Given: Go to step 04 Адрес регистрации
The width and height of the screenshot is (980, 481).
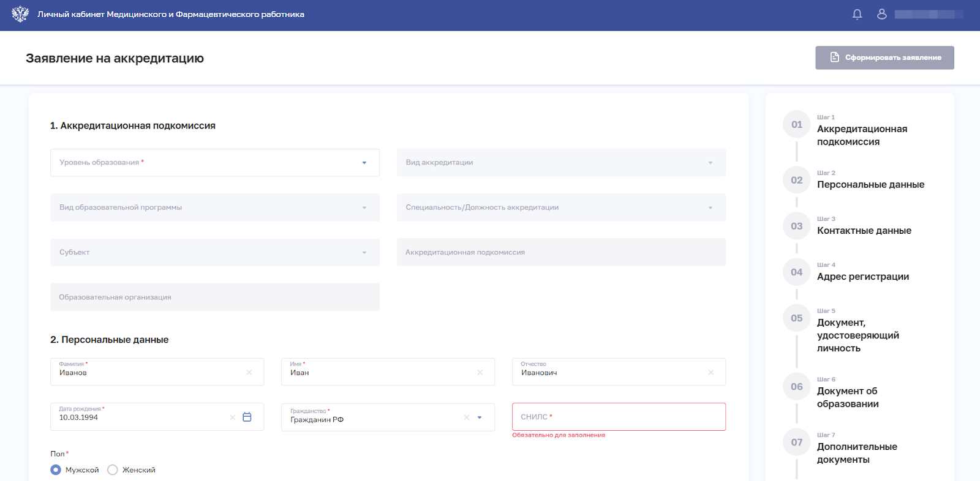Looking at the screenshot, I should point(862,277).
